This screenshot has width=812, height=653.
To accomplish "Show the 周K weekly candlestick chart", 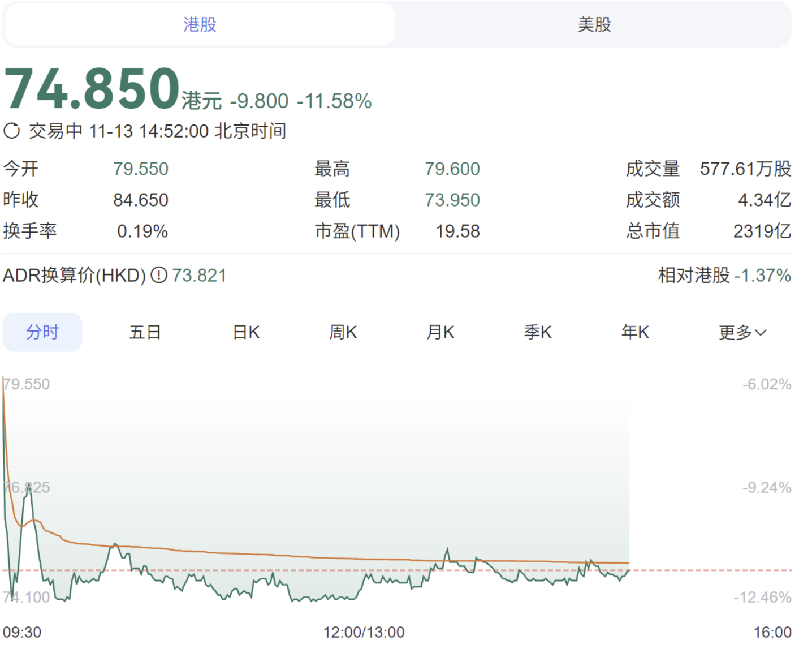I will 343,332.
